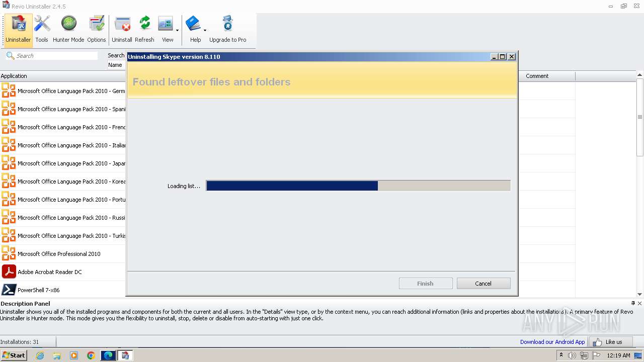
Task: Click the PowerShell 7-x86 icon
Action: pyautogui.click(x=9, y=290)
